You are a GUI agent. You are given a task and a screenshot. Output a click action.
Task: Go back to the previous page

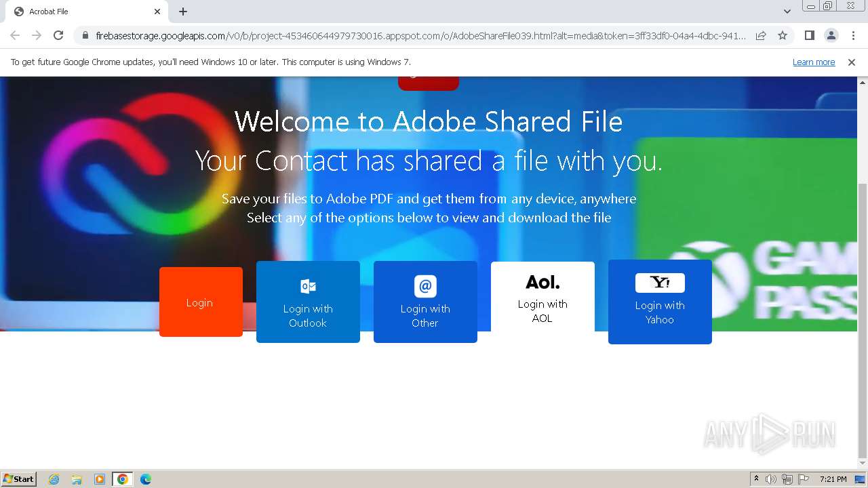(15, 35)
